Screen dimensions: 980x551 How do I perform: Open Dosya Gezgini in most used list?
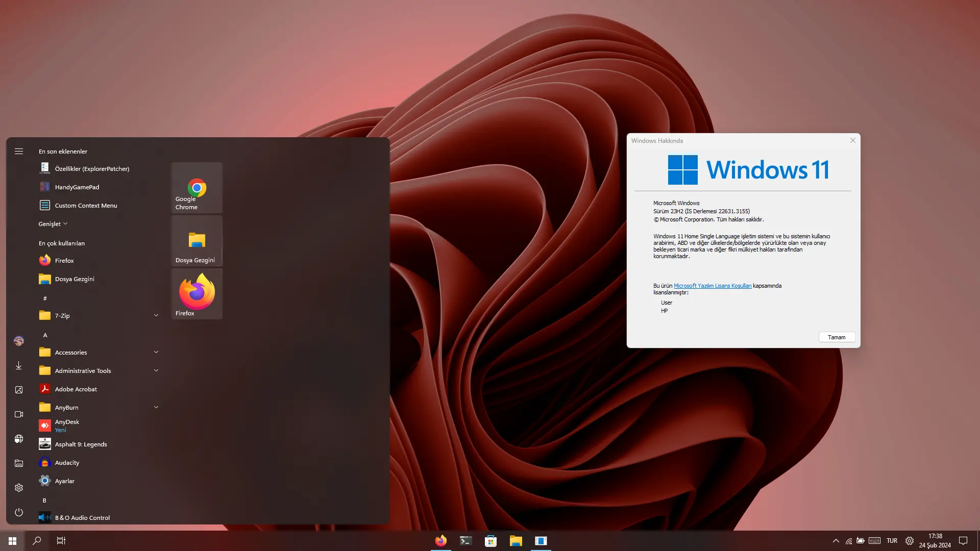[x=99, y=279]
